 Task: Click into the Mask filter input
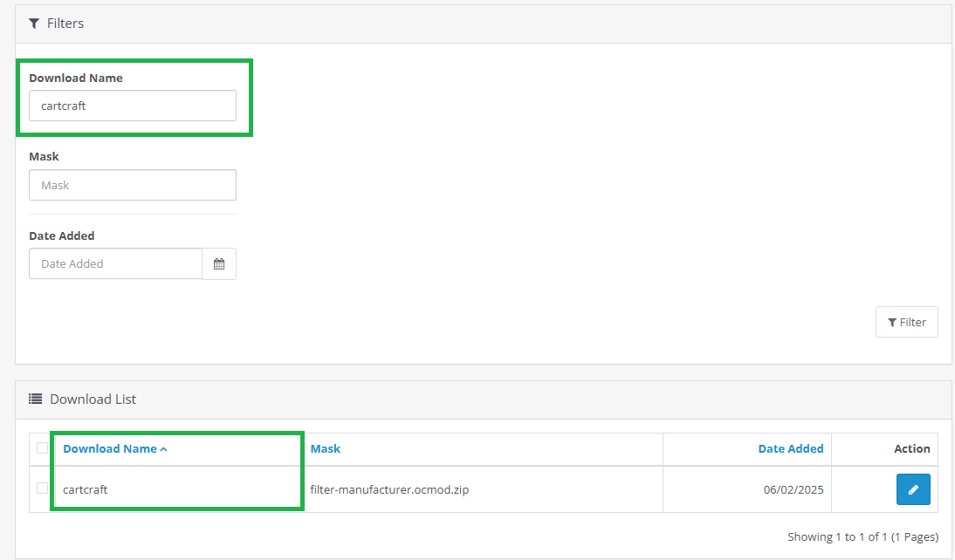click(133, 185)
